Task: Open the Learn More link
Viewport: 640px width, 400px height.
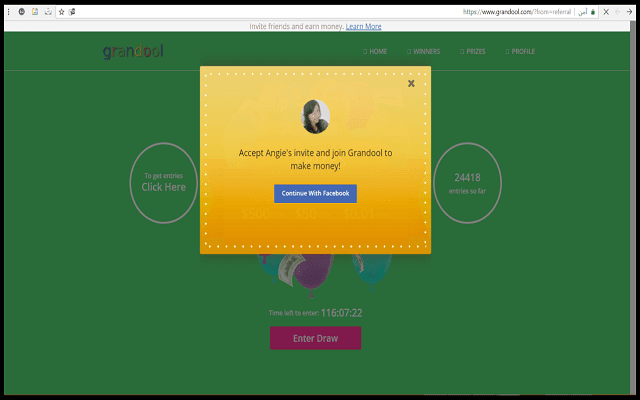Action: 363,27
